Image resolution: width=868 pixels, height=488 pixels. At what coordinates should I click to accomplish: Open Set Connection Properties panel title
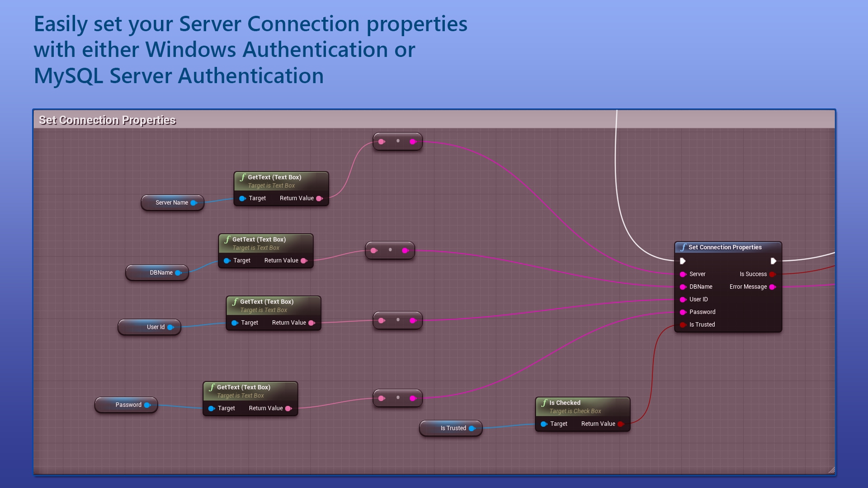pos(108,120)
